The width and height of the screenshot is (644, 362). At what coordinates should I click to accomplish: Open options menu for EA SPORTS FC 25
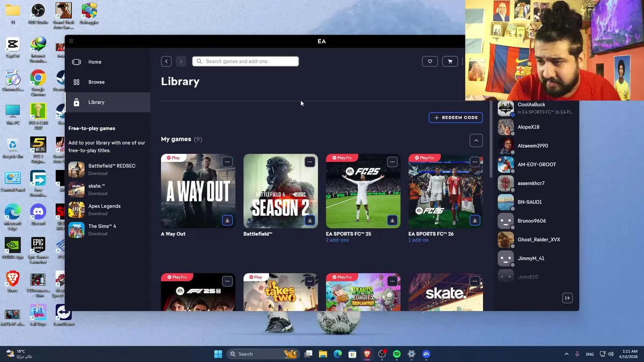[392, 162]
